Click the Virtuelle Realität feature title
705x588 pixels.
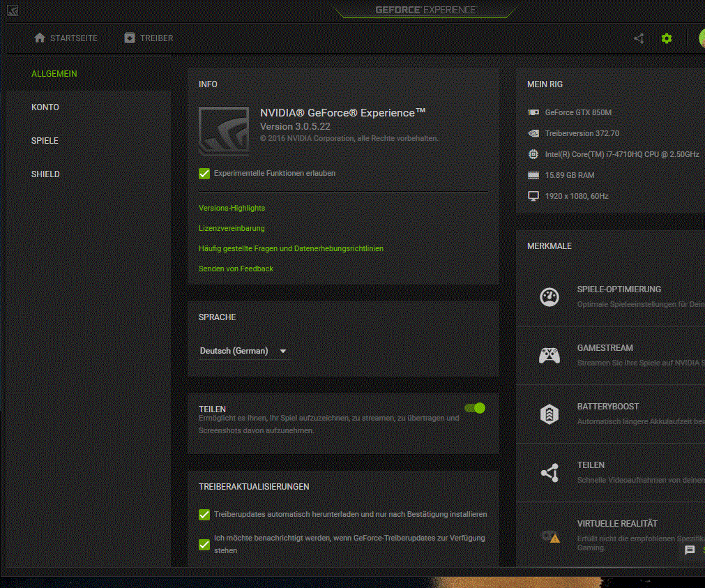tap(617, 524)
